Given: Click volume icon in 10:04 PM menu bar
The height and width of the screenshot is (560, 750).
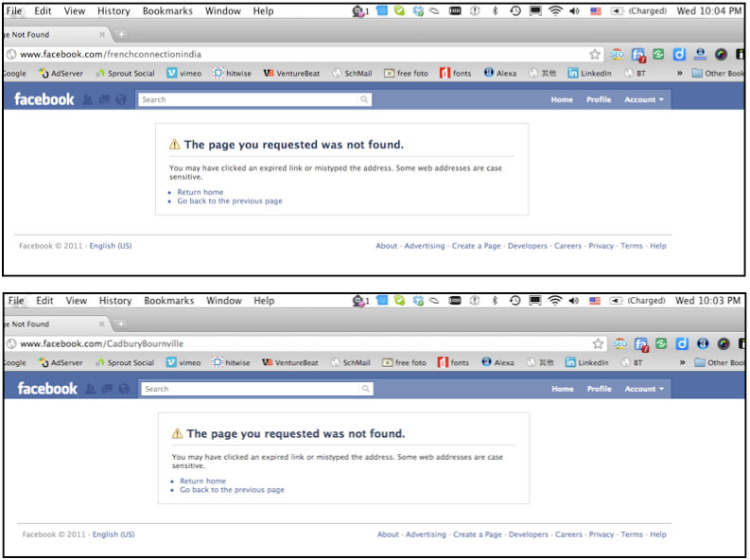Looking at the screenshot, I should point(574,11).
